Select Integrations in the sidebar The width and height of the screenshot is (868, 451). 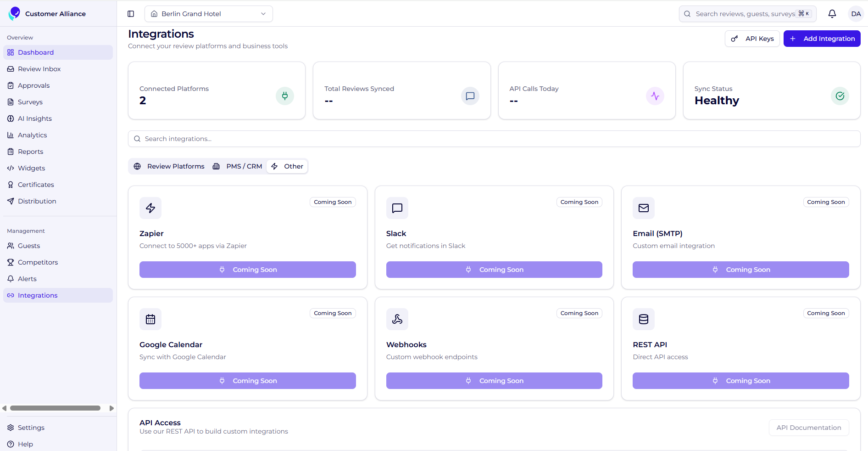(58, 295)
